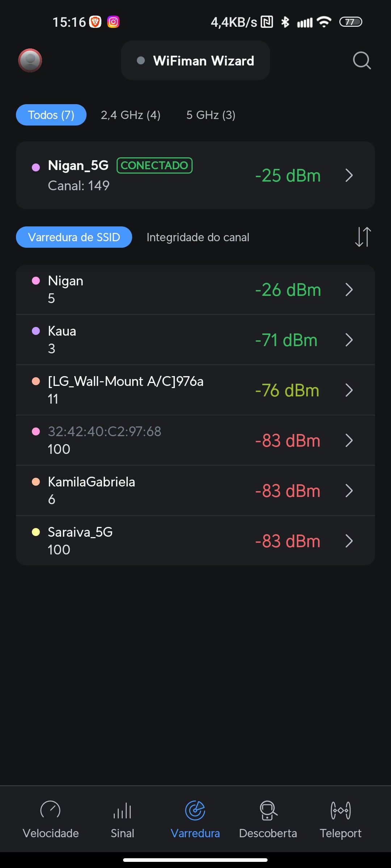
Task: Tap the sort order arrows icon
Action: 363,237
